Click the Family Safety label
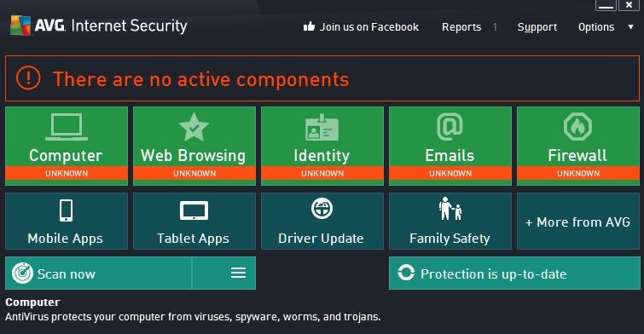The width and height of the screenshot is (644, 334). coord(450,239)
